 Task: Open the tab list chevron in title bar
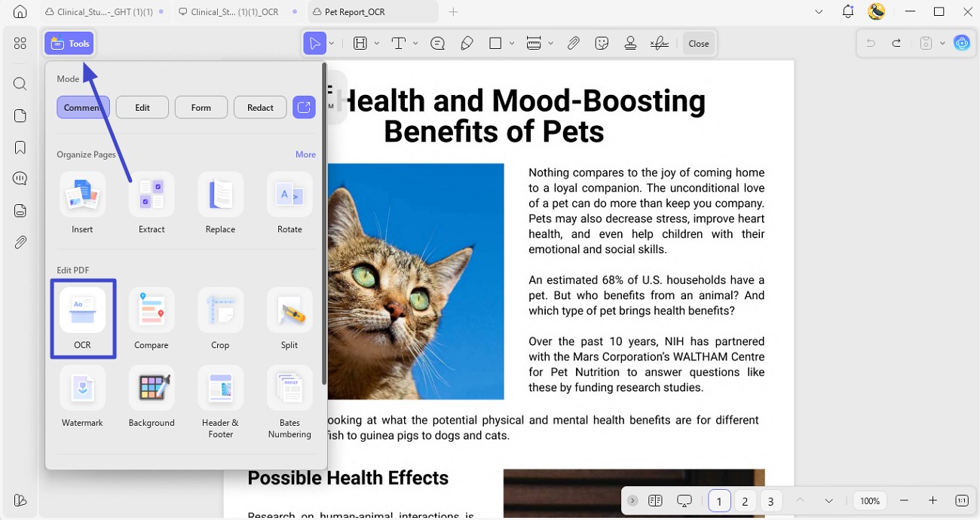(x=819, y=11)
